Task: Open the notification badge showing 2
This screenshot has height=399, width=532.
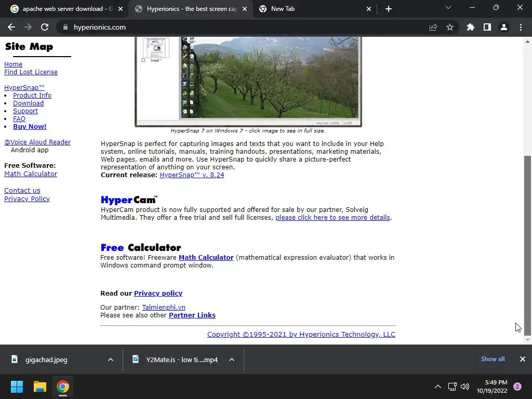Action: [x=517, y=387]
